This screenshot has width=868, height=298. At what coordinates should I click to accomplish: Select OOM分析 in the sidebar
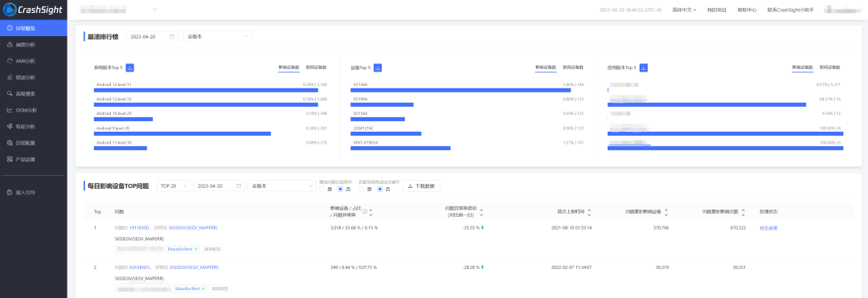coord(33,110)
